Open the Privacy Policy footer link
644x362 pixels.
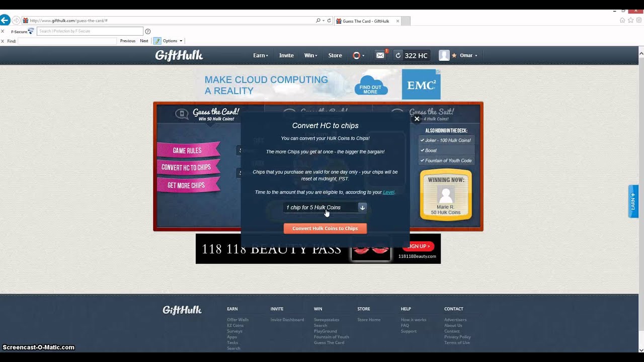[x=457, y=337]
